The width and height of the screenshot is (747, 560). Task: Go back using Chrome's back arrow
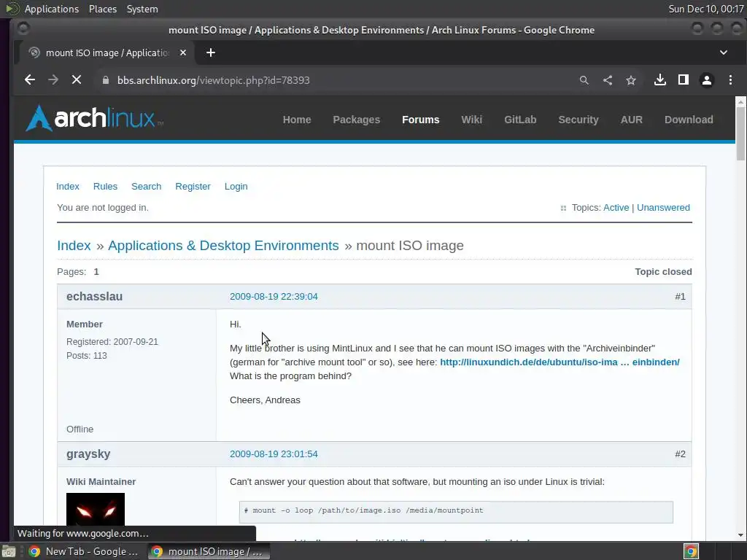tap(29, 80)
